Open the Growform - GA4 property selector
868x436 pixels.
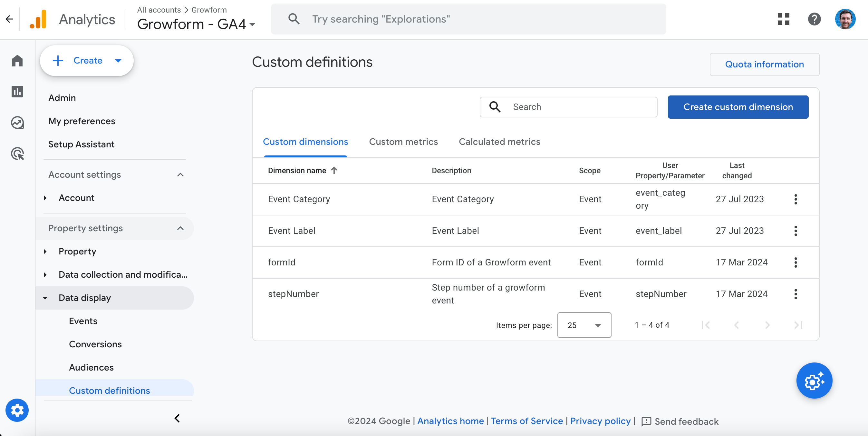click(196, 24)
